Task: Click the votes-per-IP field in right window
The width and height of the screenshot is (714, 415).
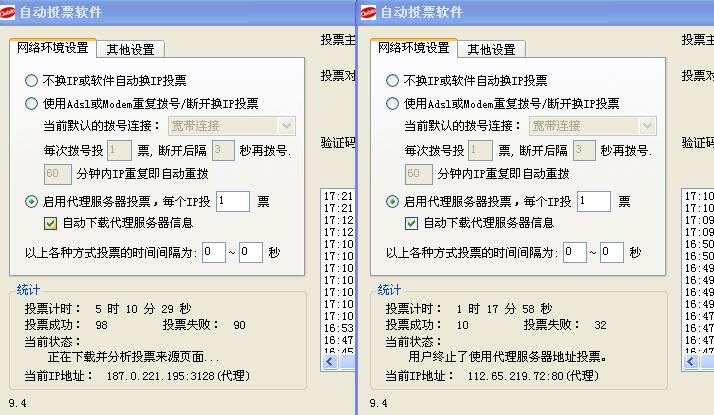Action: (x=593, y=201)
